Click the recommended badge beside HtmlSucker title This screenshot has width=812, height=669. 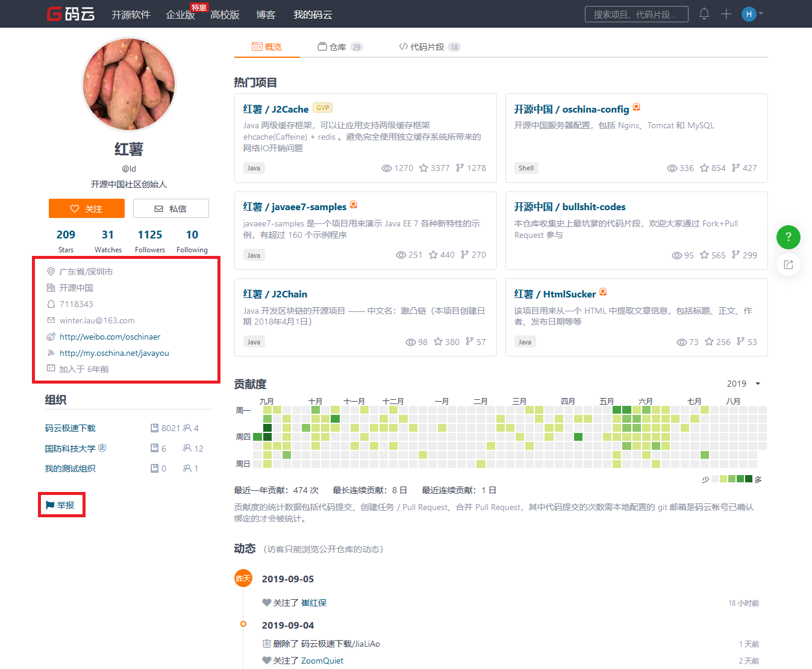click(x=603, y=292)
